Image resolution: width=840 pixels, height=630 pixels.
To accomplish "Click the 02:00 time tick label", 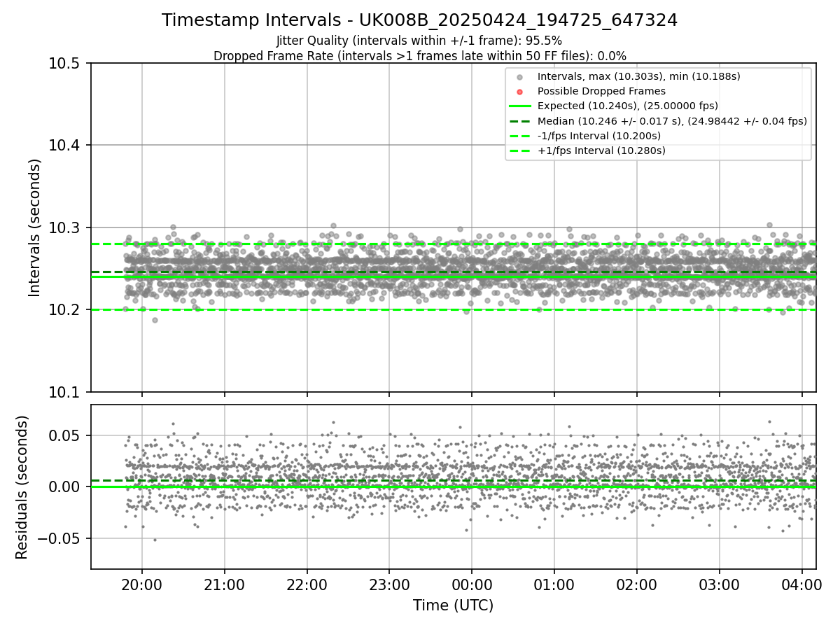I will [637, 584].
